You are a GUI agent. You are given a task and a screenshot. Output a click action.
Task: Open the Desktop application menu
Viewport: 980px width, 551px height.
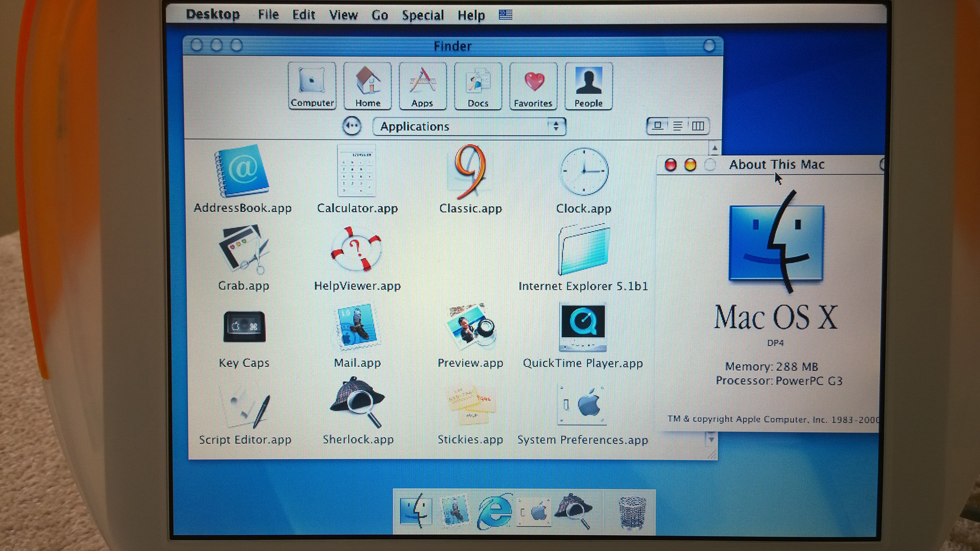pos(213,14)
